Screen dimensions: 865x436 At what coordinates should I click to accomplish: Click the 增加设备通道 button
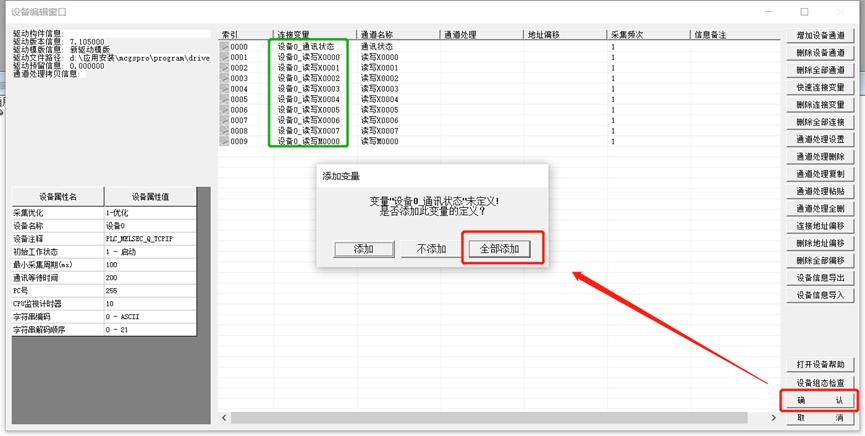tap(820, 35)
